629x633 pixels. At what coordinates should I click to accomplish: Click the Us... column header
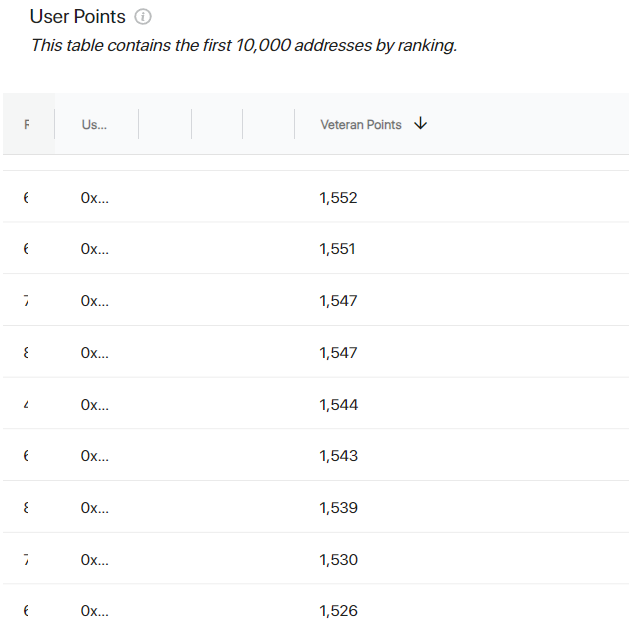click(94, 124)
